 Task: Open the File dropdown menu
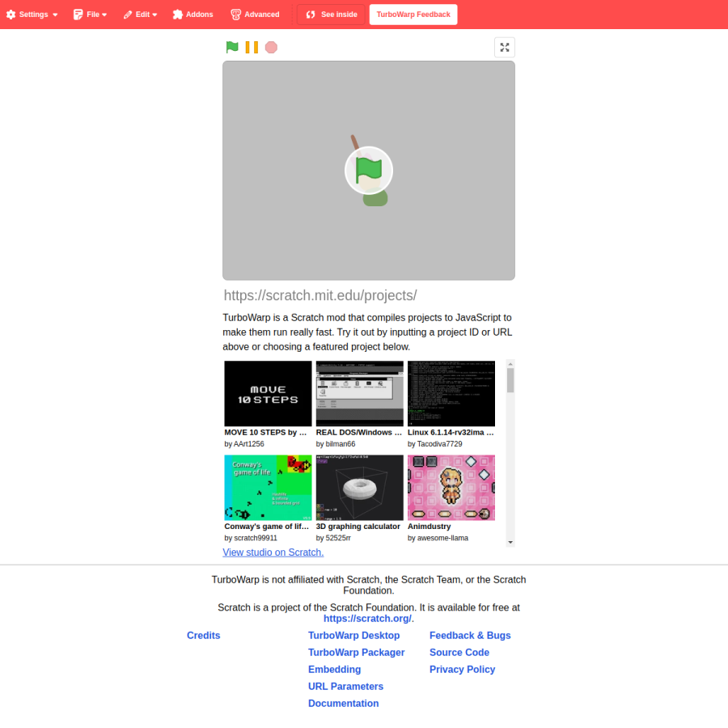(90, 15)
